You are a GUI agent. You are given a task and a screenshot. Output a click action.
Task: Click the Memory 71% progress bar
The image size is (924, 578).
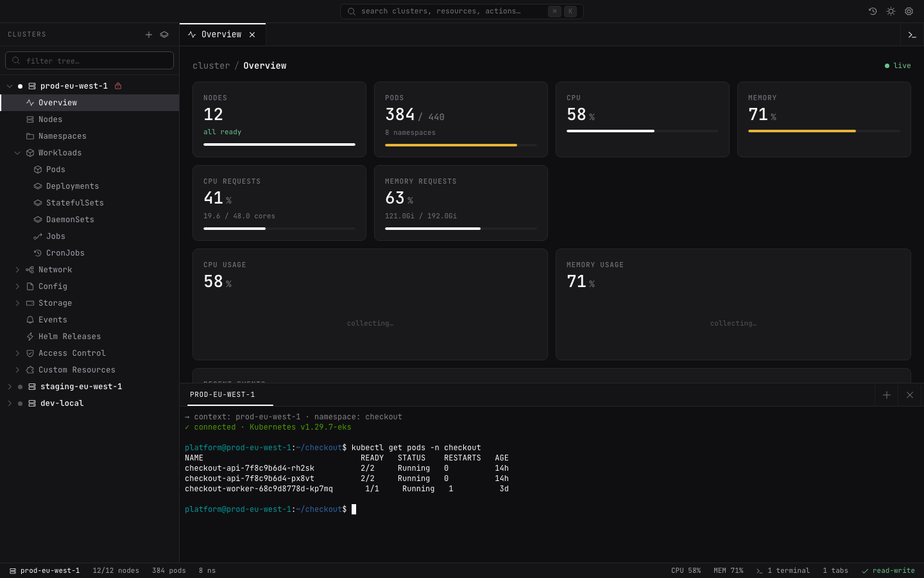tap(824, 131)
